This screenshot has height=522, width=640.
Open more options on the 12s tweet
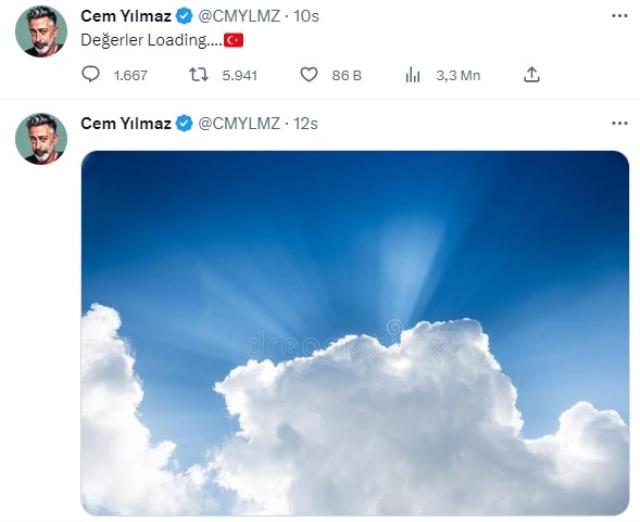point(619,123)
